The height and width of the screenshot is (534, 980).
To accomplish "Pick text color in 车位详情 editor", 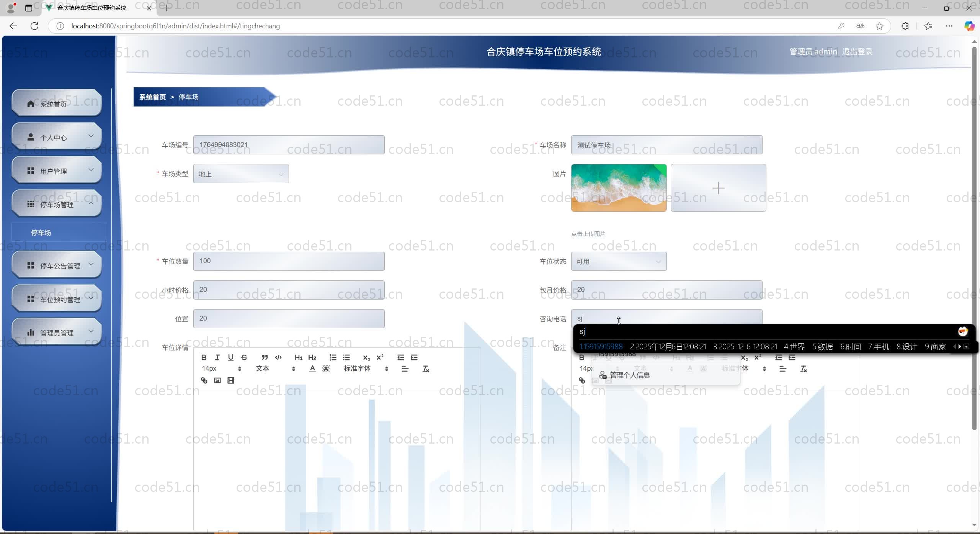I will [x=312, y=369].
